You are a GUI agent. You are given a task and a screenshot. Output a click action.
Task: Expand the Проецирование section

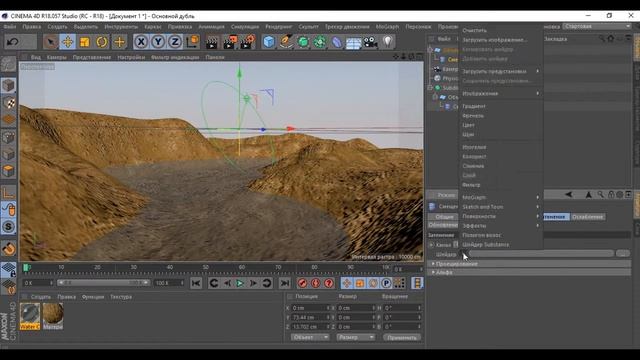pyautogui.click(x=456, y=264)
